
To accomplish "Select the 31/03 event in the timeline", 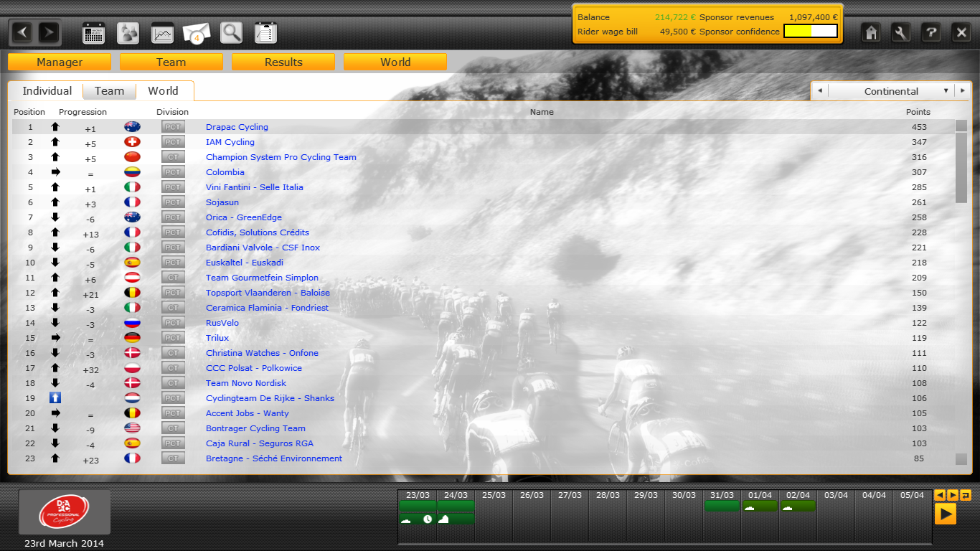I will point(722,506).
